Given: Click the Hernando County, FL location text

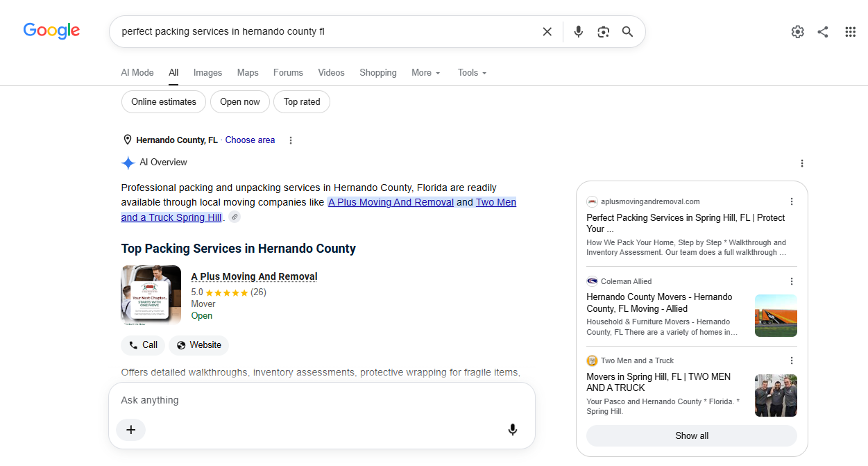Looking at the screenshot, I should point(176,140).
